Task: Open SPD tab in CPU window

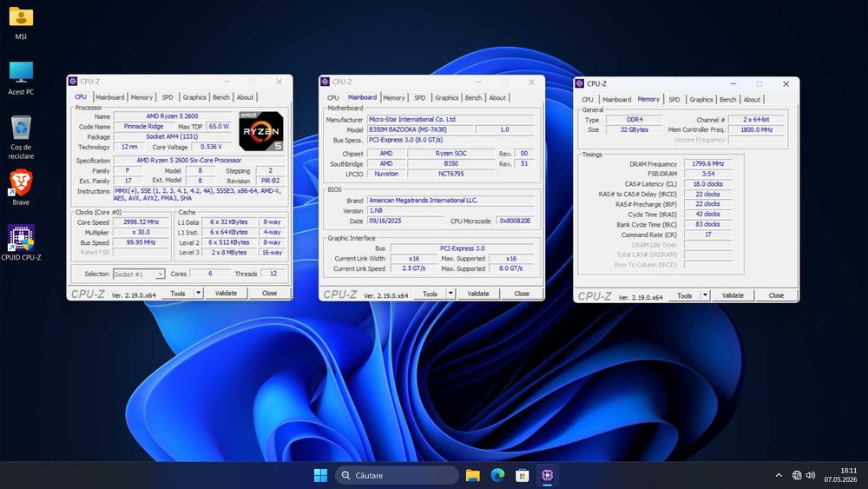Action: [x=168, y=97]
